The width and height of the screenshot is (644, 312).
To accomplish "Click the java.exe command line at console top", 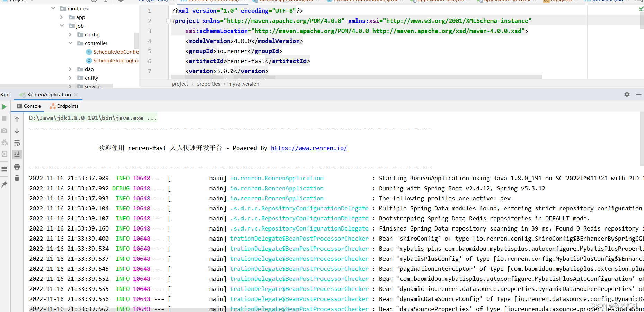I will pyautogui.click(x=93, y=118).
